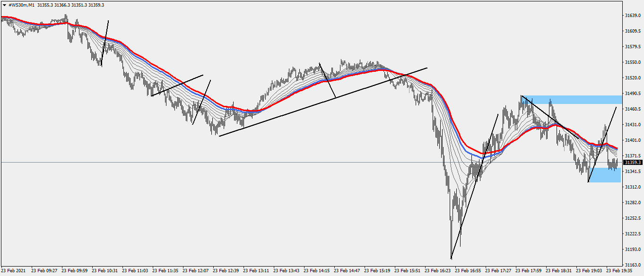Image resolution: width=644 pixels, height=276 pixels.
Task: Click the 31579.5 price axis label
Action: [x=633, y=47]
